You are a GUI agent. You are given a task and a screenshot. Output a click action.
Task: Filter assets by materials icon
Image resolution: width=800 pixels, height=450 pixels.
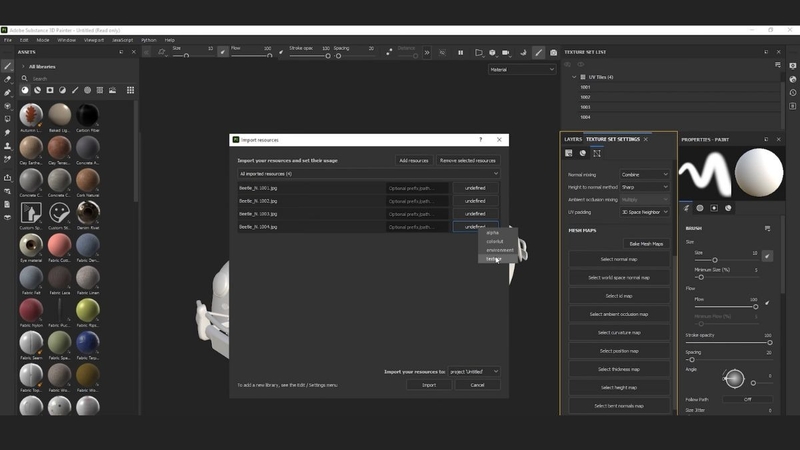(x=25, y=90)
